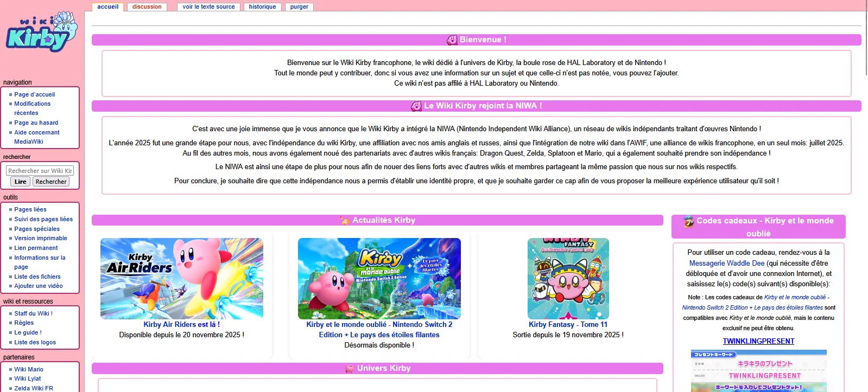The height and width of the screenshot is (392, 868).
Task: Select the purger tab
Action: pyautogui.click(x=299, y=7)
